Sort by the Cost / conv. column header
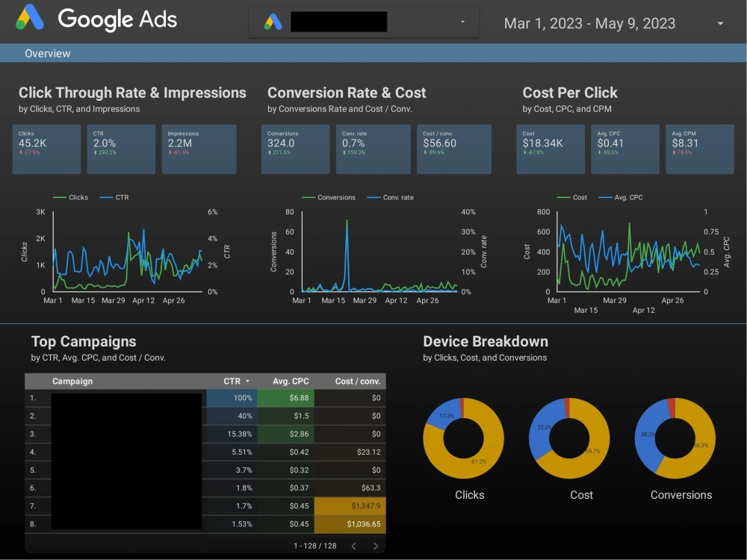Viewport: 747px width, 560px height. [358, 381]
